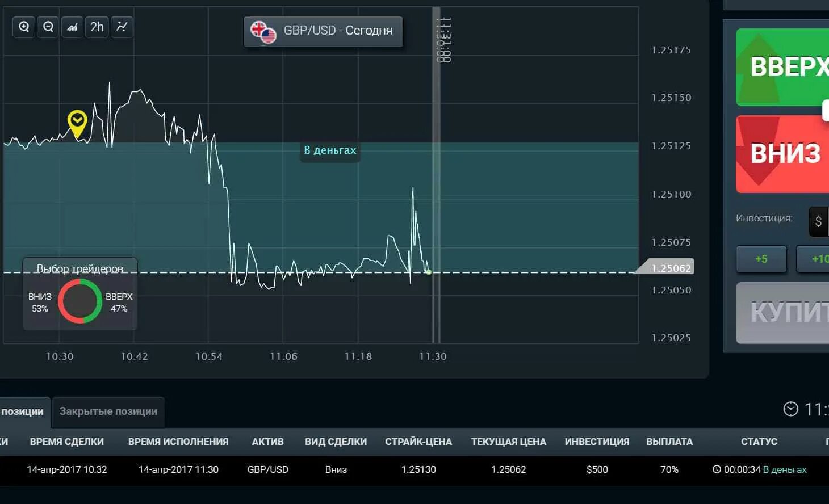The width and height of the screenshot is (829, 504).
Task: Zoom in on the chart
Action: (24, 27)
